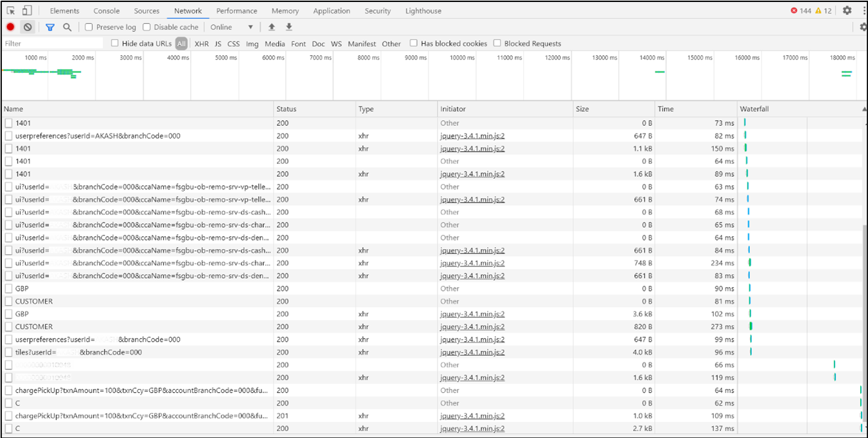868x438 pixels.
Task: Open the network search magnifier
Action: pyautogui.click(x=67, y=27)
